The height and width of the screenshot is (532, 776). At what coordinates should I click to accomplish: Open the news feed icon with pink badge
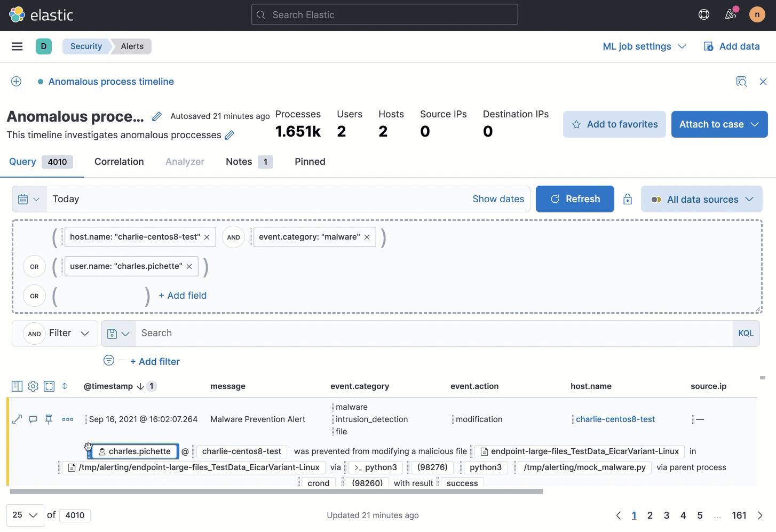tap(731, 14)
